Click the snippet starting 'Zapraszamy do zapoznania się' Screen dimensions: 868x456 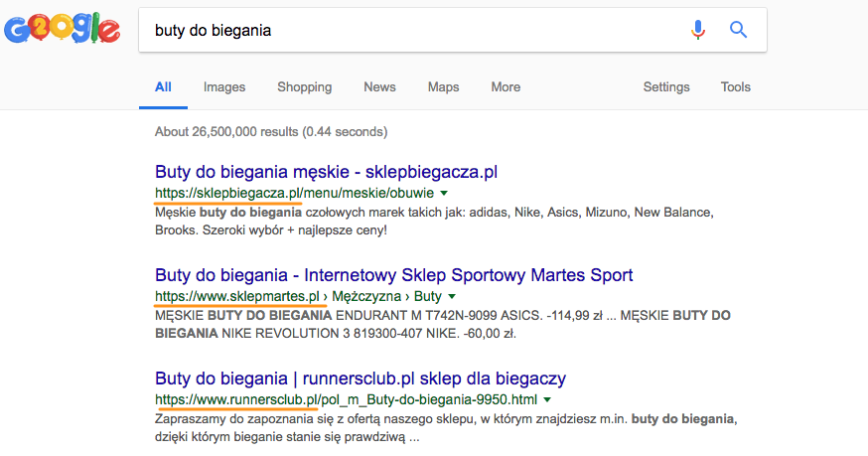pyautogui.click(x=446, y=428)
